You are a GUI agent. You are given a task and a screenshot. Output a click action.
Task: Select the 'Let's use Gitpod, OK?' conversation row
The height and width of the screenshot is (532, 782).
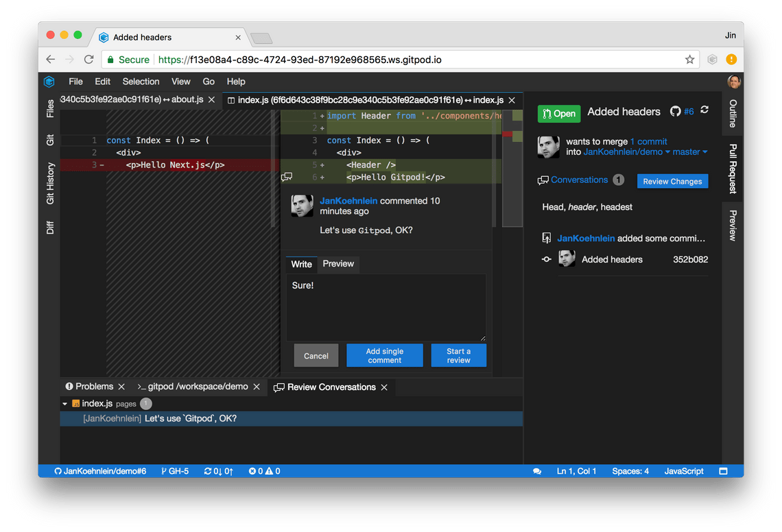292,419
